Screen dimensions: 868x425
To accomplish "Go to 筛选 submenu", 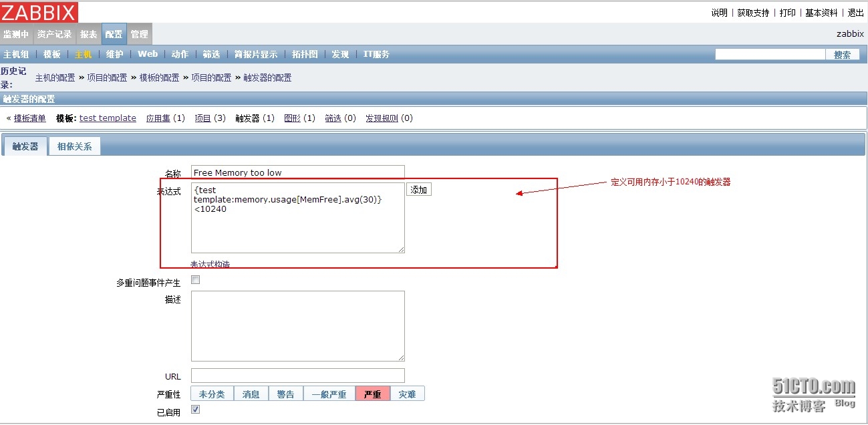I will [x=211, y=55].
